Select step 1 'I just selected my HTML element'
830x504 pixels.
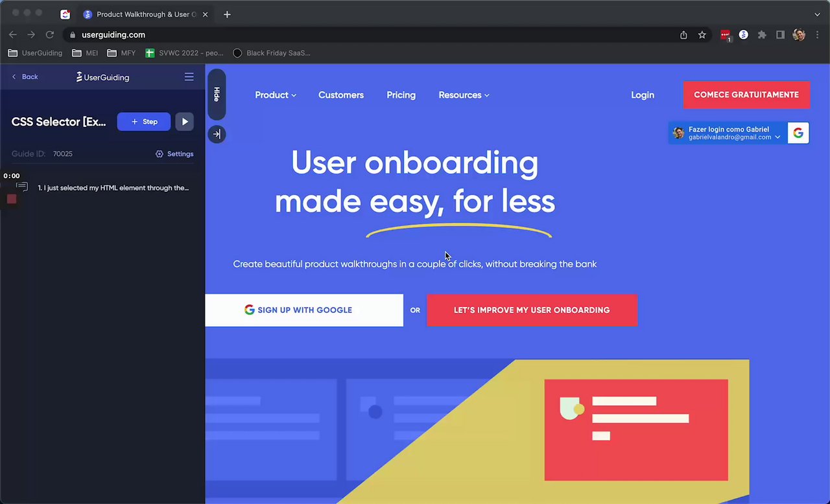point(113,188)
